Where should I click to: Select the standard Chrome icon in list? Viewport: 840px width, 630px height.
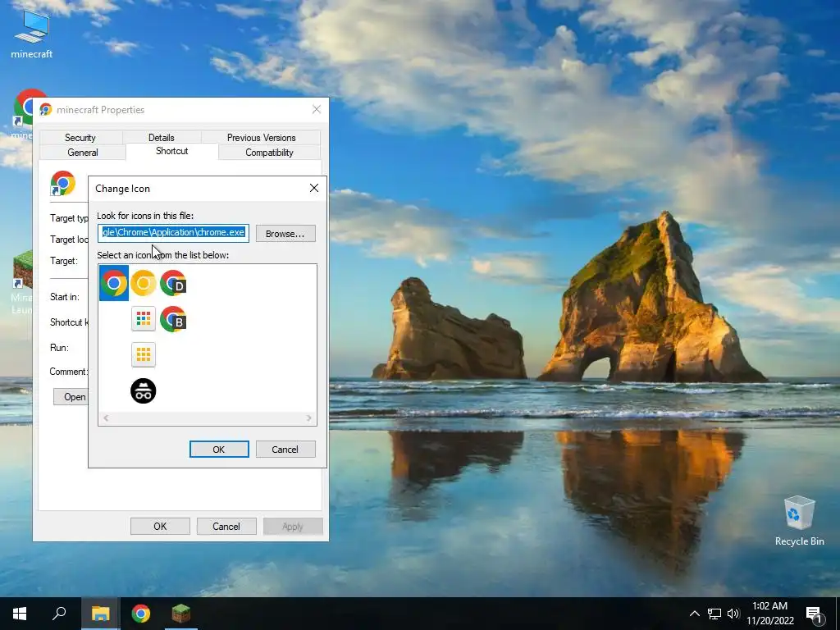click(113, 283)
